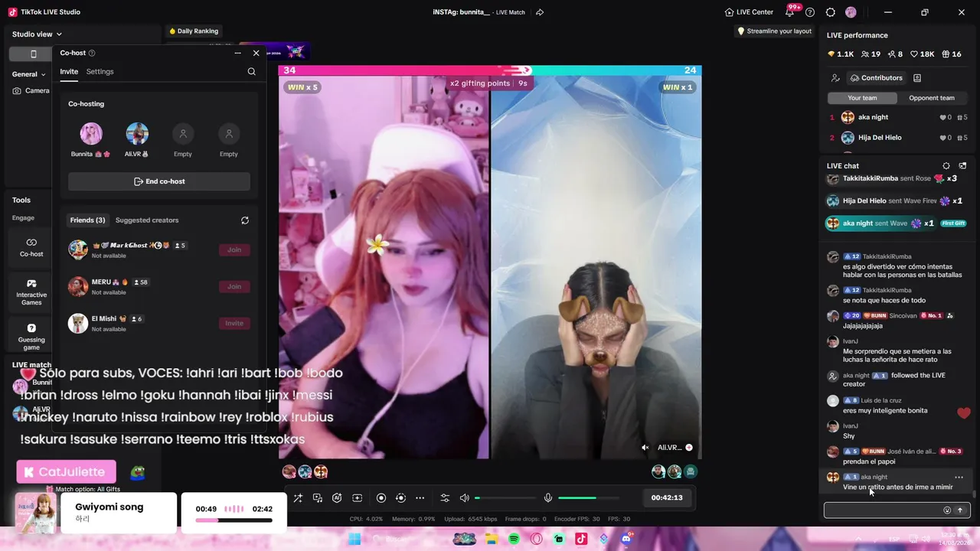
Task: Click the share arrow next to LIVE Match
Action: (x=540, y=12)
